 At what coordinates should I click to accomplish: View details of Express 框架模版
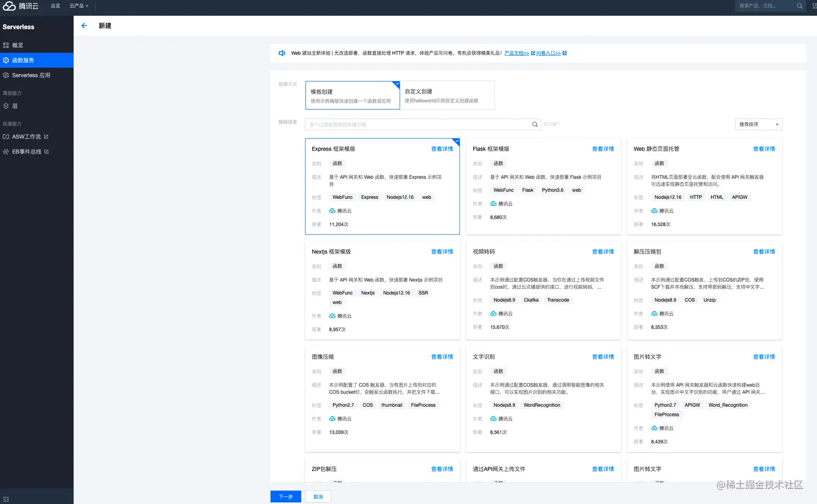pyautogui.click(x=442, y=149)
